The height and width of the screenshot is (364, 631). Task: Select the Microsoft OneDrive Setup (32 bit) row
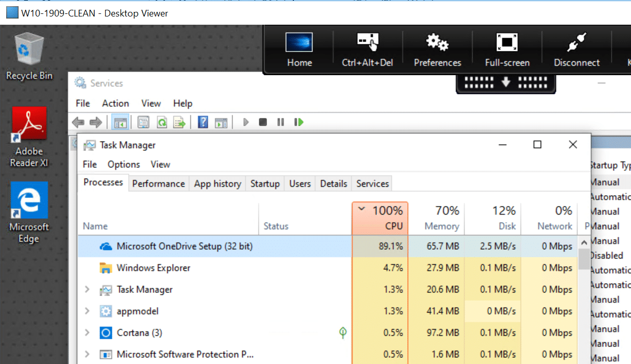click(x=328, y=247)
